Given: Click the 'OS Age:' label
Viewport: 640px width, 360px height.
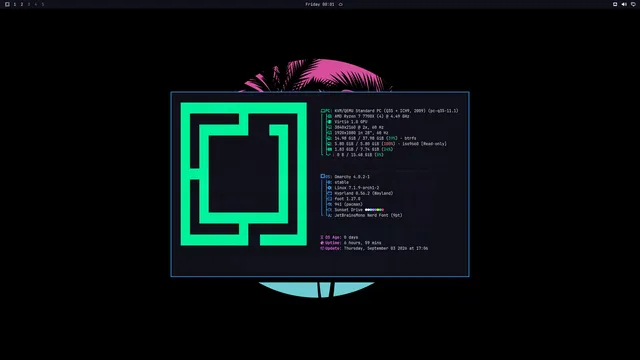Looking at the screenshot, I should [x=333, y=237].
